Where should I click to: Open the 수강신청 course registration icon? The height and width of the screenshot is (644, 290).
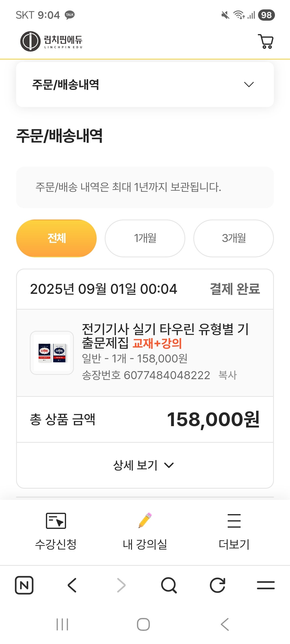[x=56, y=521]
